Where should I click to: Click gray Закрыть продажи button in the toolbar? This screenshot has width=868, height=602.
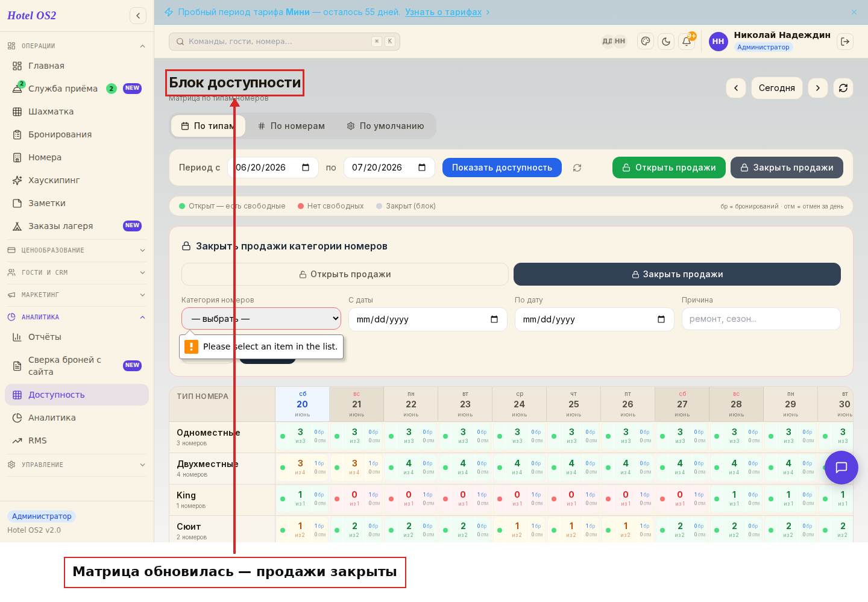[787, 168]
